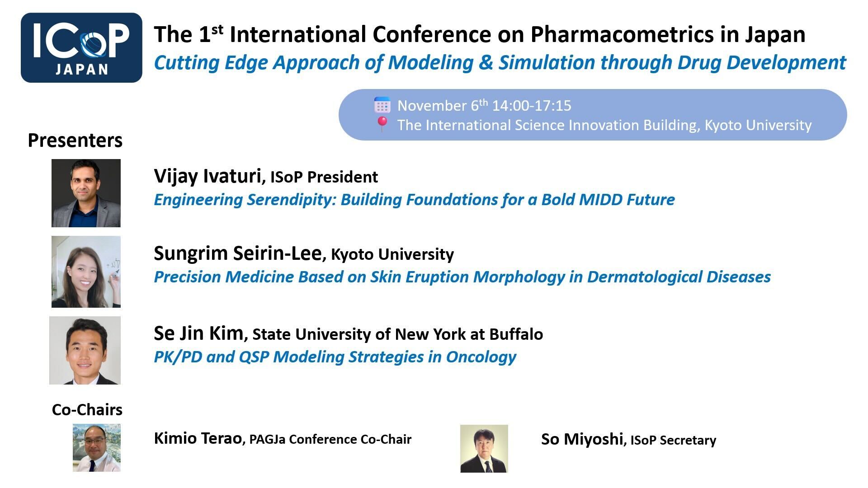Click the name So Miyoshi

click(582, 439)
